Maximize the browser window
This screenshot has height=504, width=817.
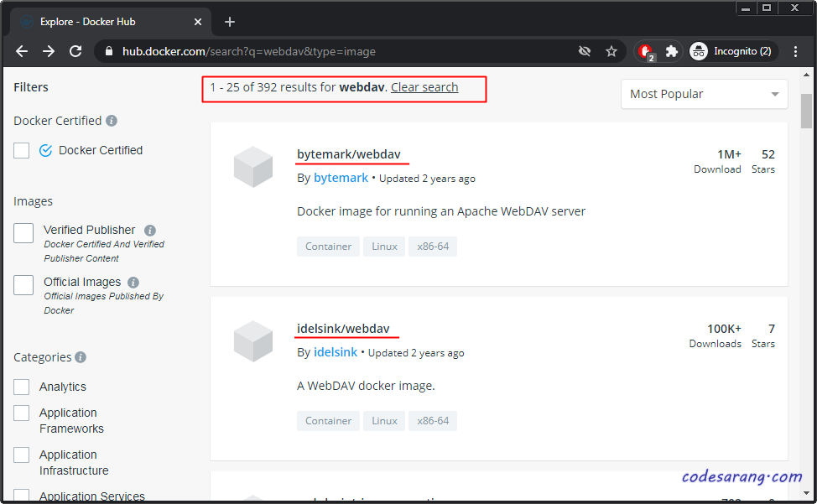coord(767,8)
